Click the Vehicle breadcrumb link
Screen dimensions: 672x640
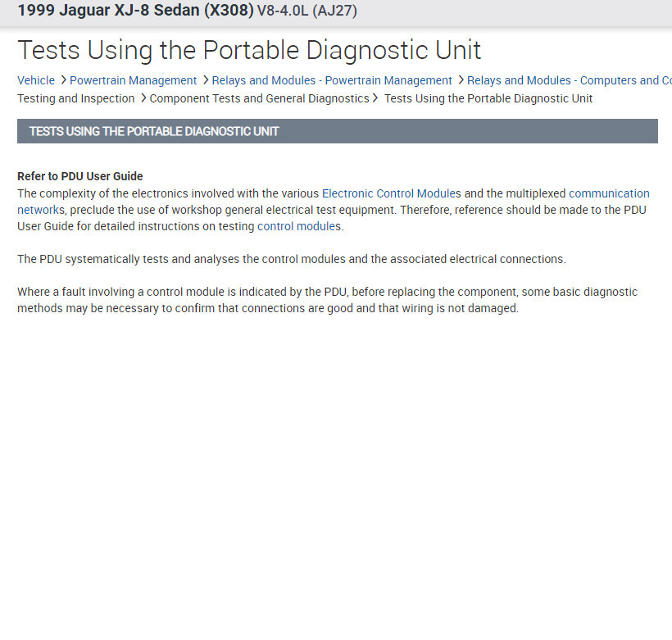[36, 80]
